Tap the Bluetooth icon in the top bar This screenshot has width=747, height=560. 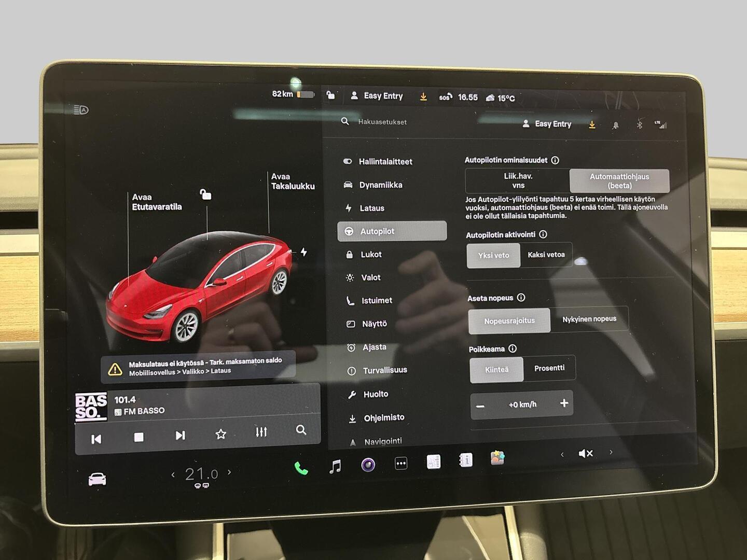coord(639,125)
